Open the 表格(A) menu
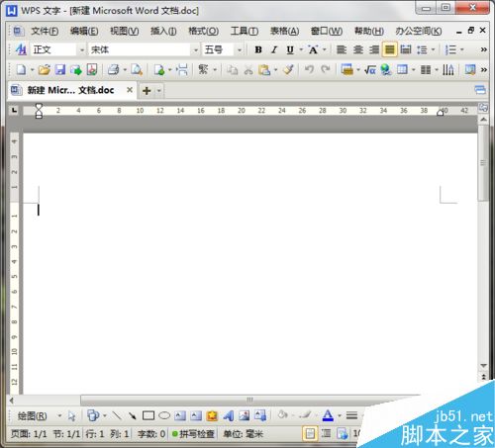Viewport: 495px width, 448px height. [284, 31]
